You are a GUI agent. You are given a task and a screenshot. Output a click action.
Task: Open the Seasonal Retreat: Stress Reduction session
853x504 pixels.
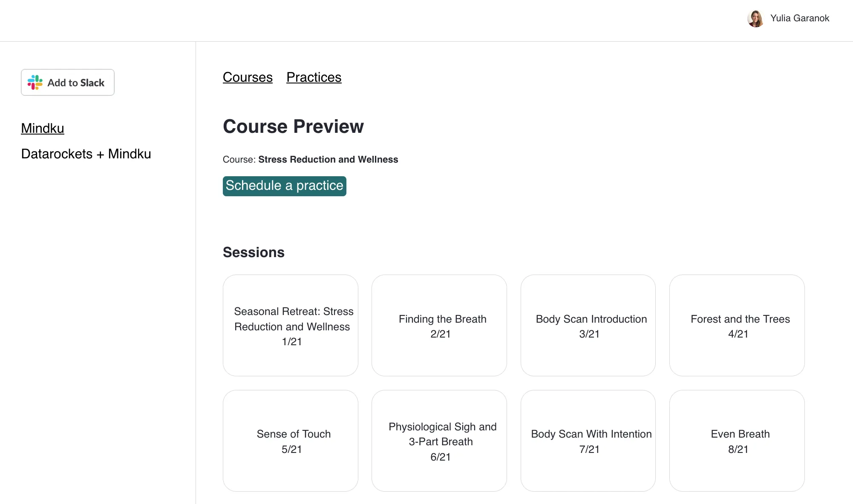tap(290, 326)
